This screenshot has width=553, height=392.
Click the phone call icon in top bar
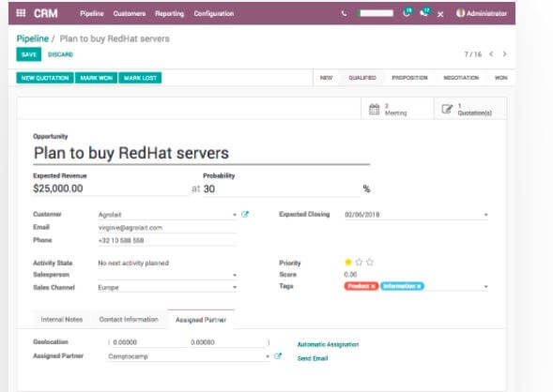pos(345,14)
